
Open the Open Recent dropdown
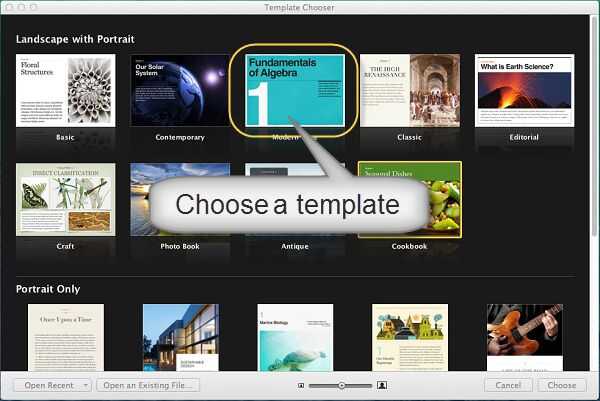53,385
